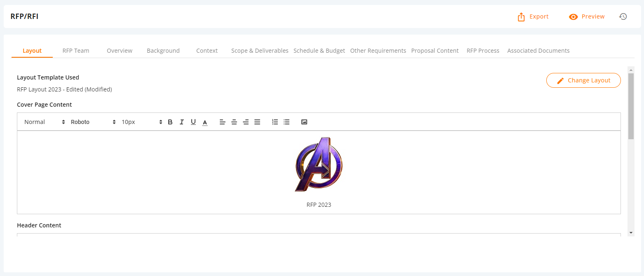Open the text color picker
The width and height of the screenshot is (644, 276).
pos(205,122)
